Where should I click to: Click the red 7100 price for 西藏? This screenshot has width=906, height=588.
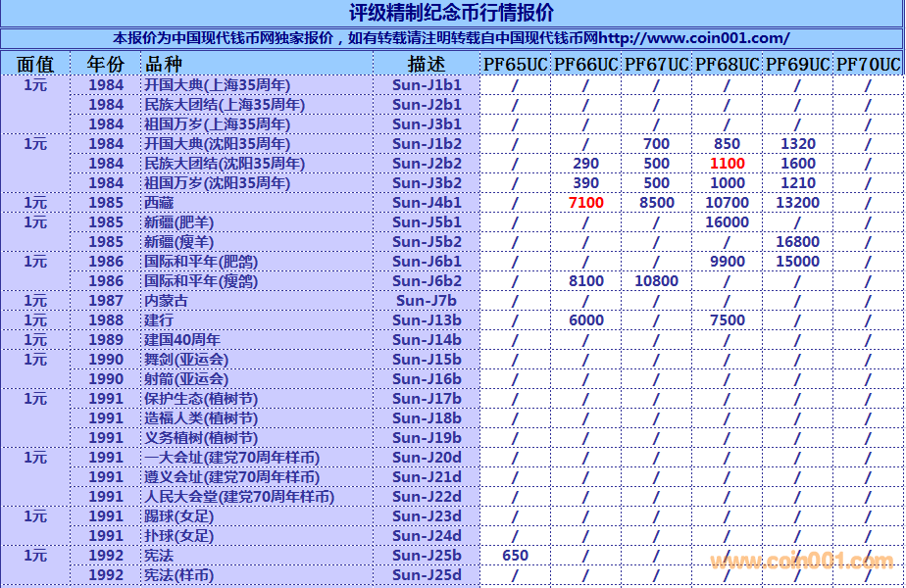[x=585, y=203]
